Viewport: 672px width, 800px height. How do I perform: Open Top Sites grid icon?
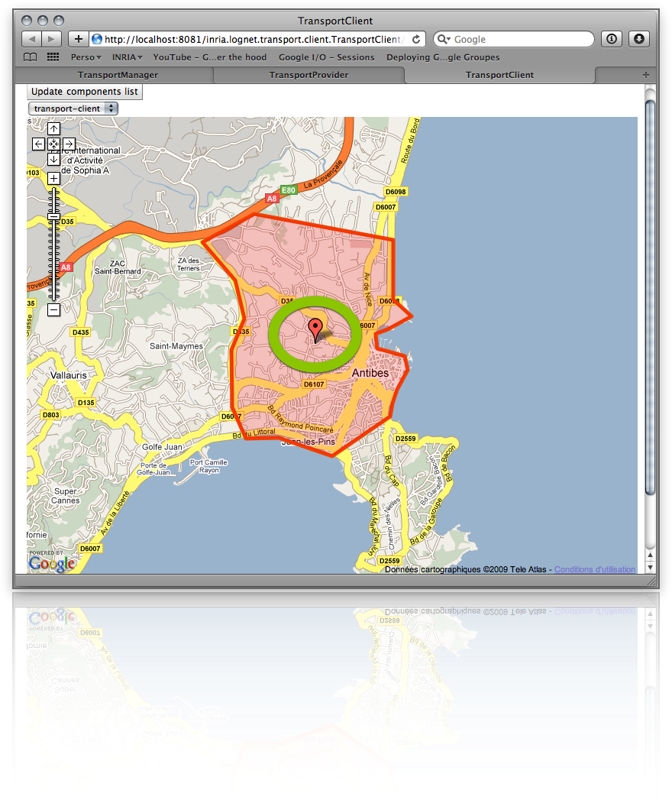coord(53,57)
